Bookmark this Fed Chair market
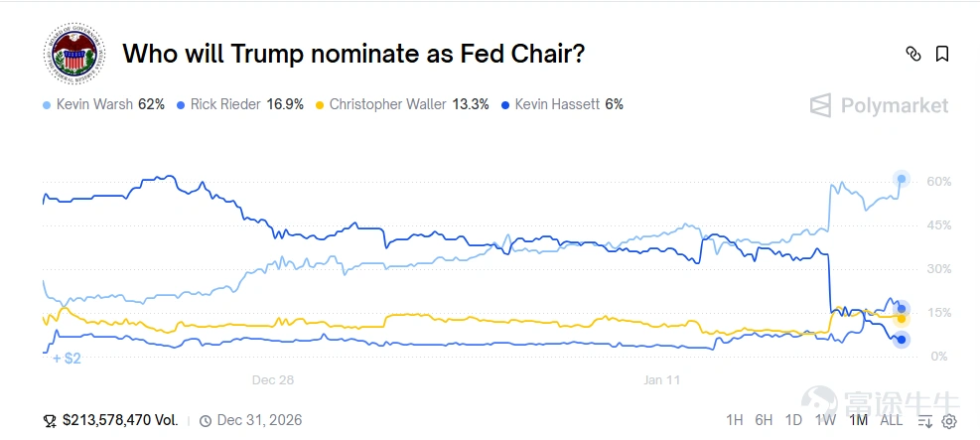This screenshot has height=440, width=980. tap(942, 54)
